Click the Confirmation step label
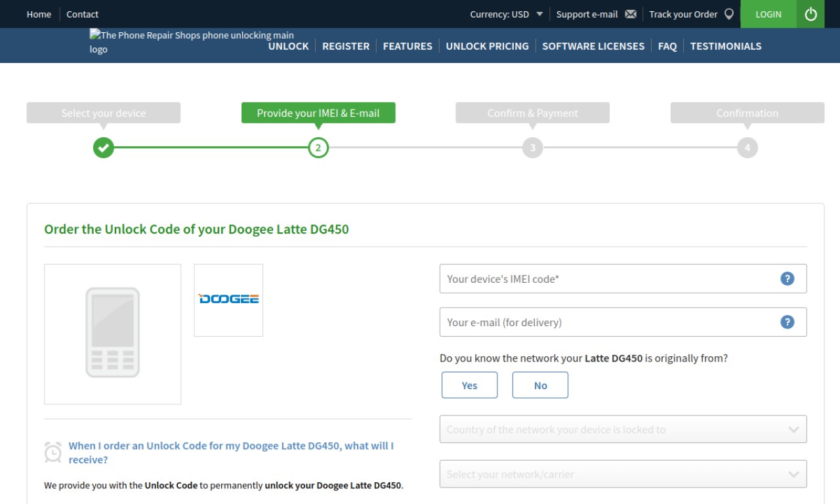 pyautogui.click(x=747, y=113)
